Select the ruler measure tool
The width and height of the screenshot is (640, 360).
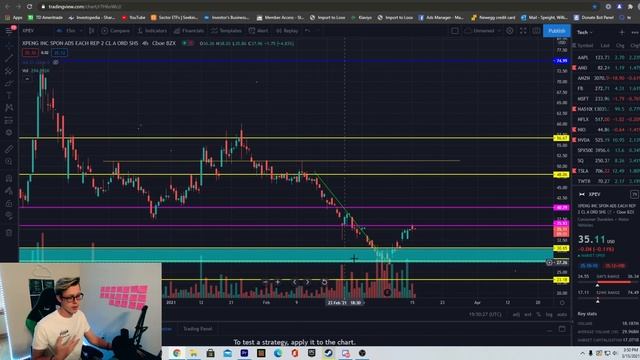(9, 149)
